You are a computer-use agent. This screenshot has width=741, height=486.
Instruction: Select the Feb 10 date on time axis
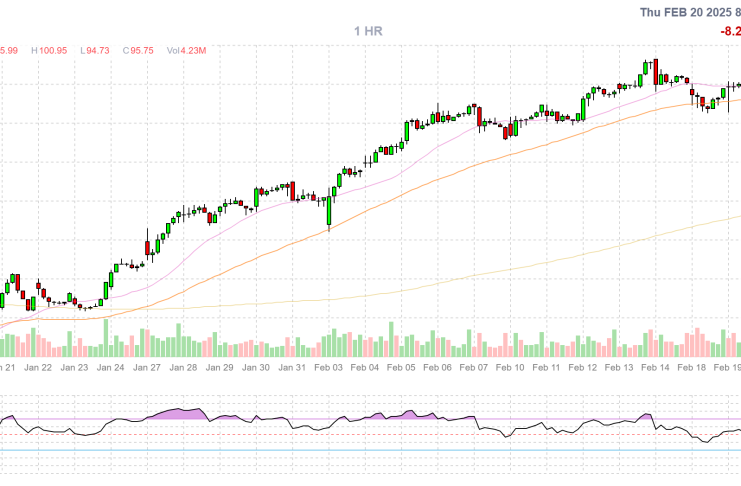[511, 368]
